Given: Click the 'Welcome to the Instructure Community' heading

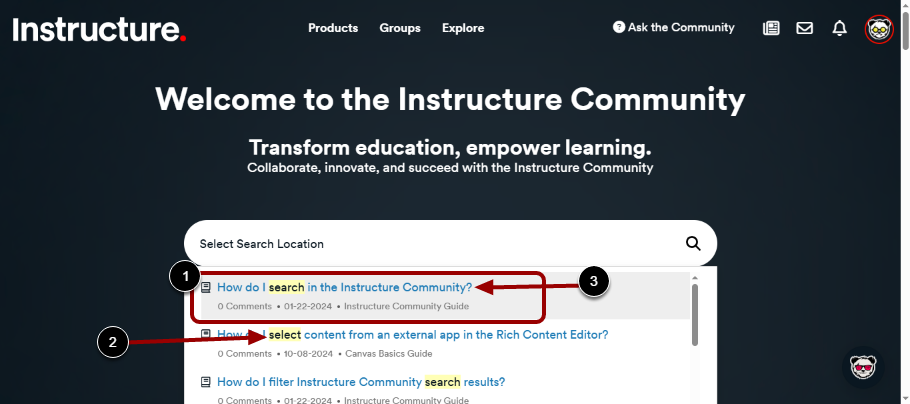Looking at the screenshot, I should 450,100.
